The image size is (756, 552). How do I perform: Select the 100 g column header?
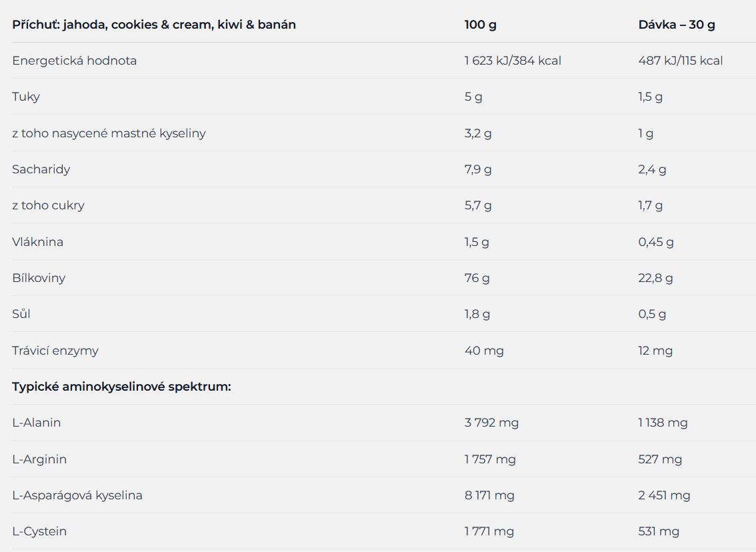[480, 25]
